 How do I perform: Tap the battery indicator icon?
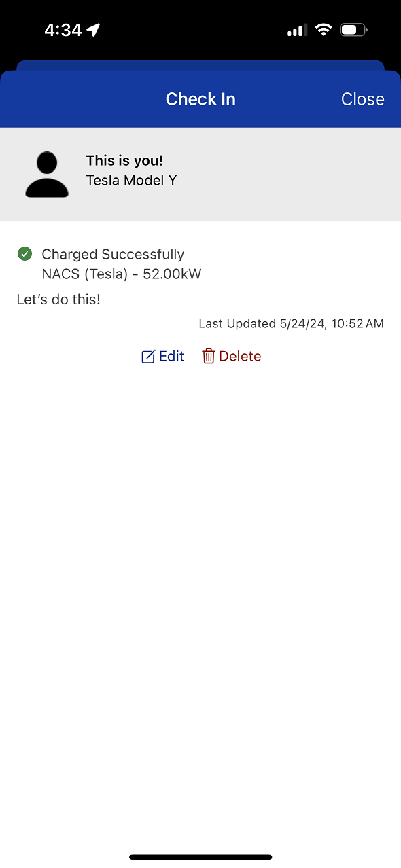pos(353,30)
